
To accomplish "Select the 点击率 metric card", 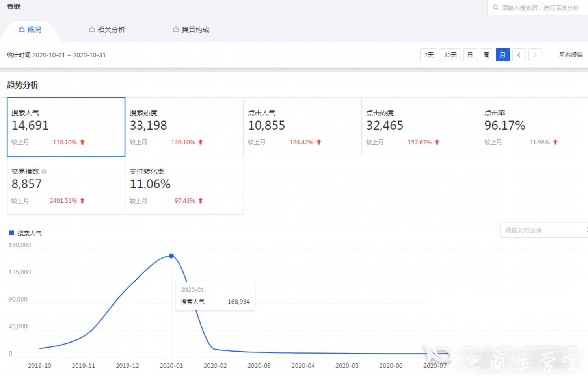I will 534,127.
